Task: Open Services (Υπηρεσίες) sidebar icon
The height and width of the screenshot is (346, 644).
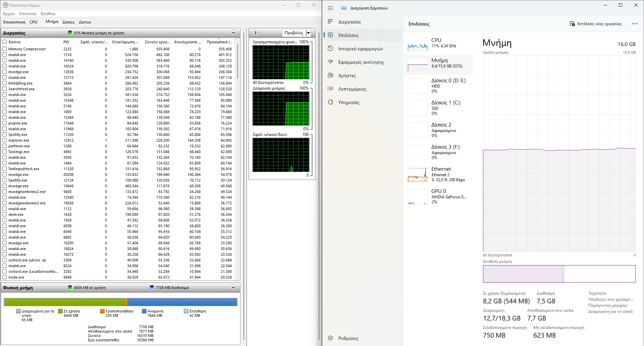Action: pyautogui.click(x=330, y=102)
